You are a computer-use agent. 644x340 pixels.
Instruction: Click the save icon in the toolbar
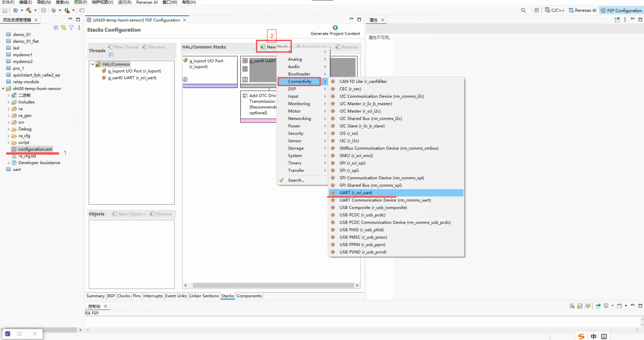click(x=5, y=10)
